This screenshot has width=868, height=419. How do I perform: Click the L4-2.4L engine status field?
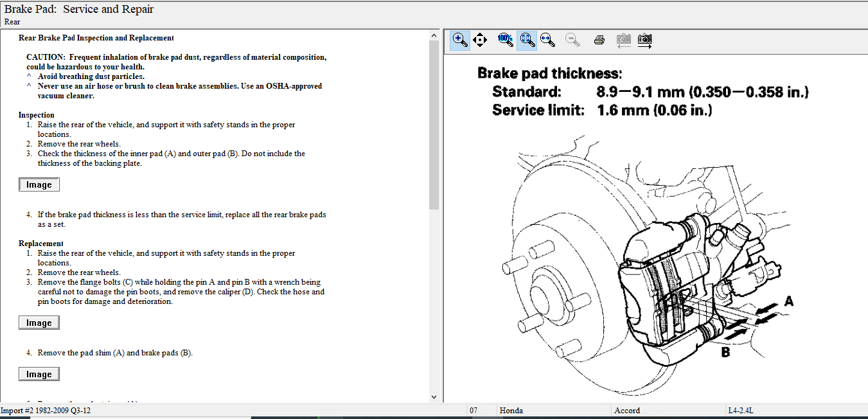point(742,411)
